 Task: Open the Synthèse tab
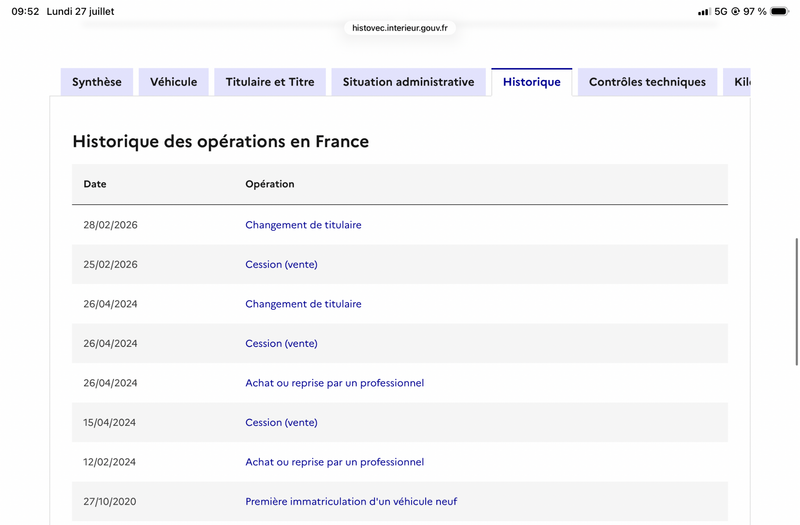click(97, 82)
